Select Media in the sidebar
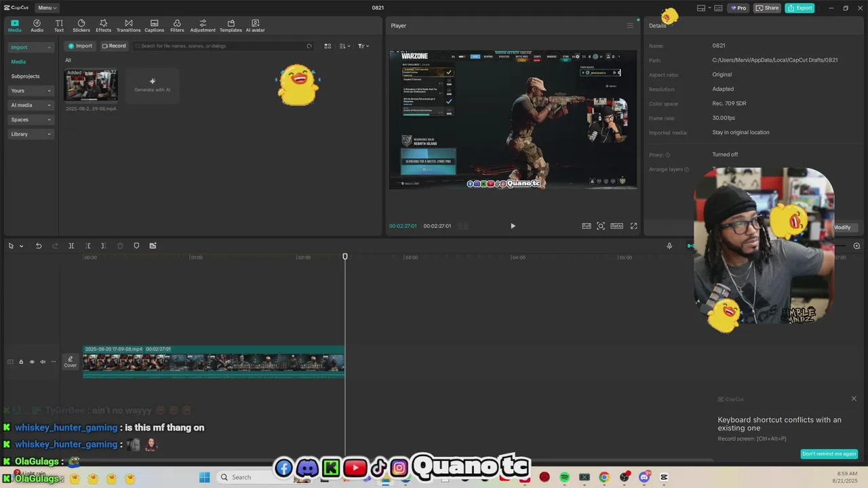Screen dimensions: 868x488 point(18,62)
